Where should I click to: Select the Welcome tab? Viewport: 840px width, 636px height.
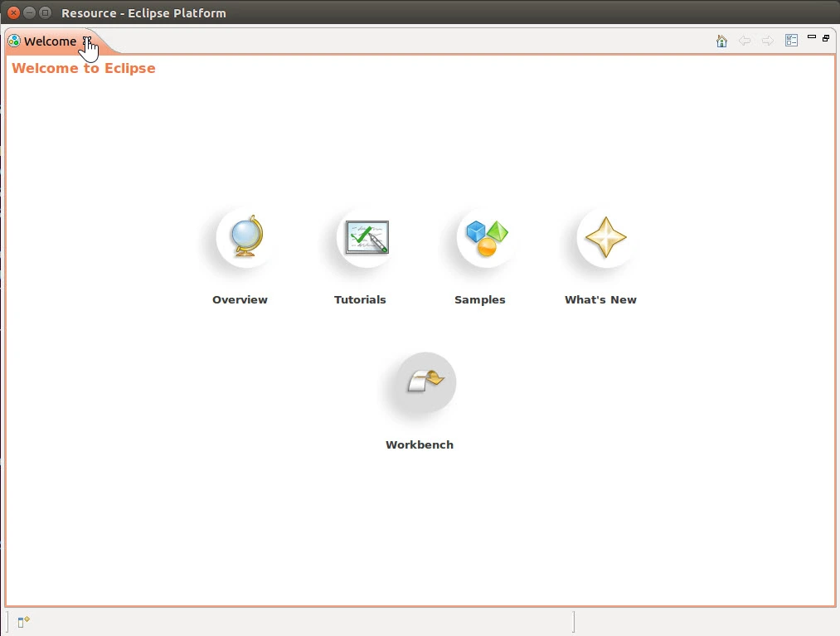pyautogui.click(x=49, y=41)
